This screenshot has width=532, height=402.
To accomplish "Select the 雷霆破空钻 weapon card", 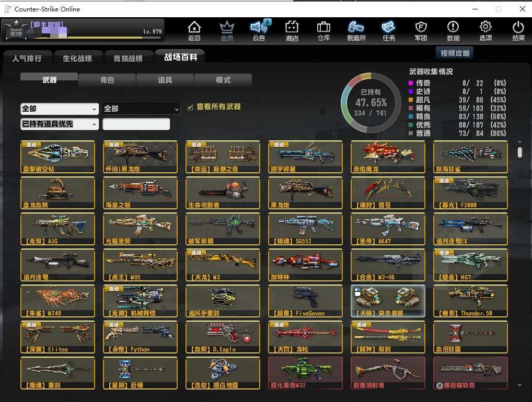I will coord(57,157).
